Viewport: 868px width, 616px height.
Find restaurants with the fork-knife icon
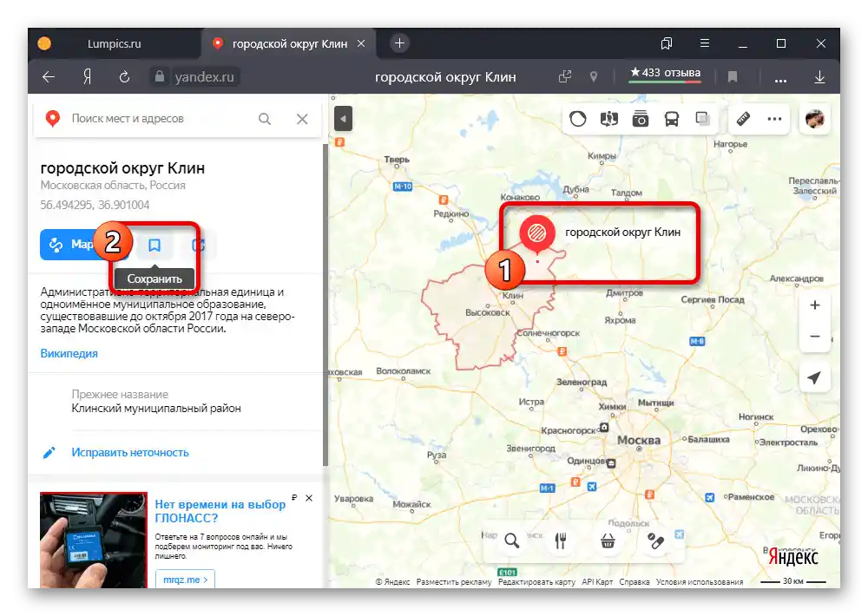click(560, 541)
